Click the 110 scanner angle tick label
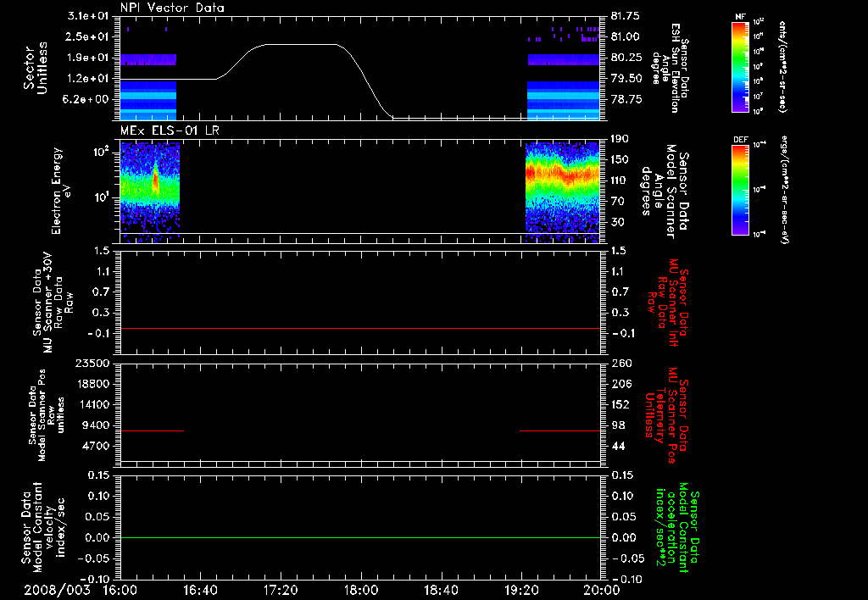Viewport: 868px width, 600px height. tap(620, 181)
